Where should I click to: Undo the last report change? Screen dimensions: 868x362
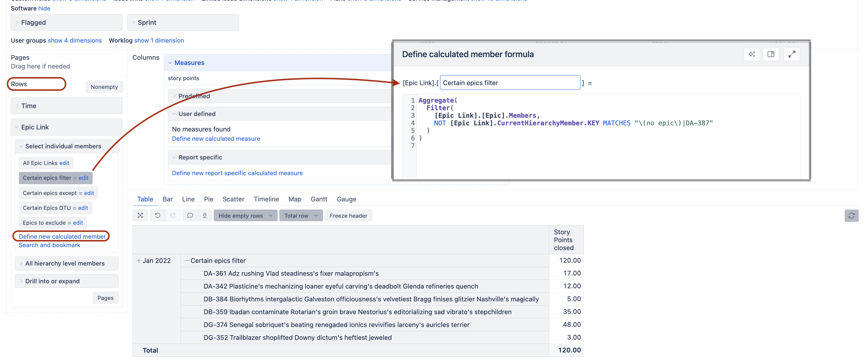point(157,215)
